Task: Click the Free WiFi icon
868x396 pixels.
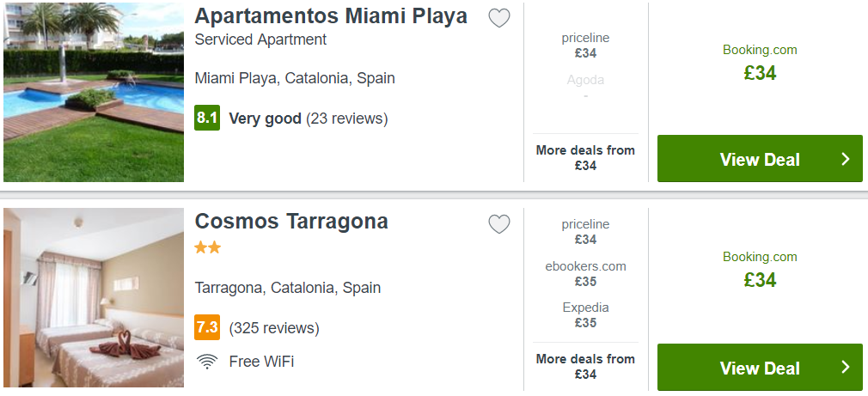Action: coord(207,362)
